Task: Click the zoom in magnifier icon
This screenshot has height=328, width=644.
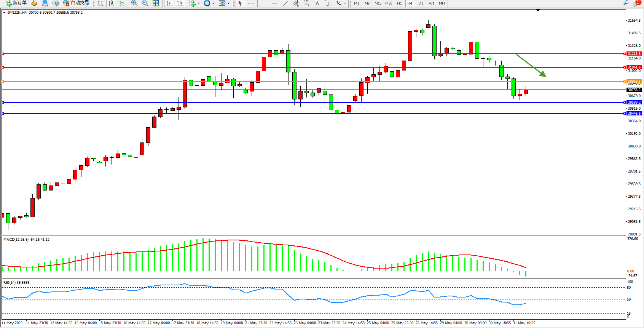Action: pos(134,3)
